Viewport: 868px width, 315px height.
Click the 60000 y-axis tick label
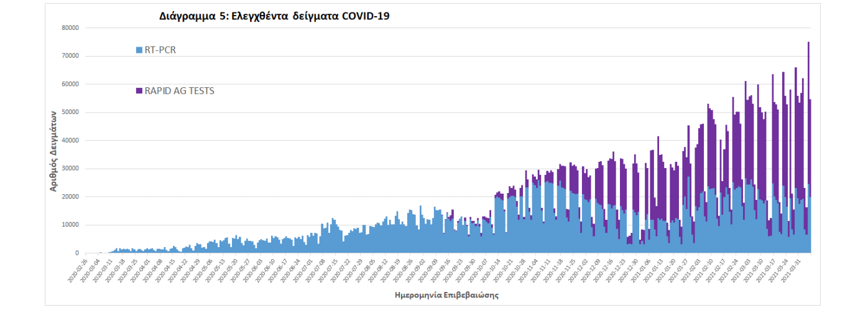pos(69,84)
